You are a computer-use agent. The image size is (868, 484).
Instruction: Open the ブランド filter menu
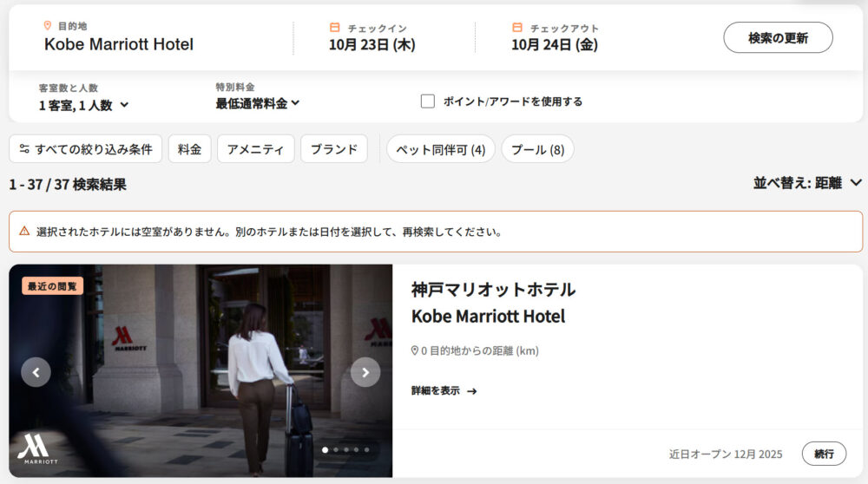334,149
